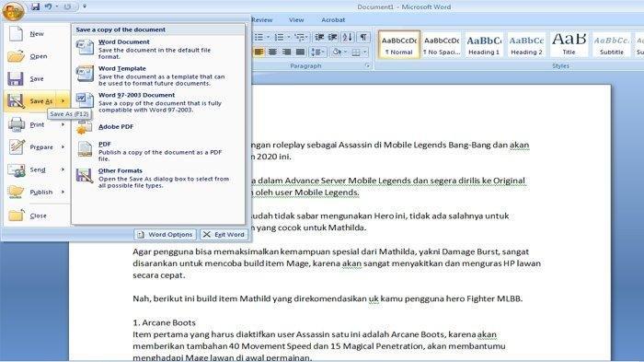Image resolution: width=644 pixels, height=362 pixels.
Task: Click the Sort A-Z icon
Action: point(348,38)
